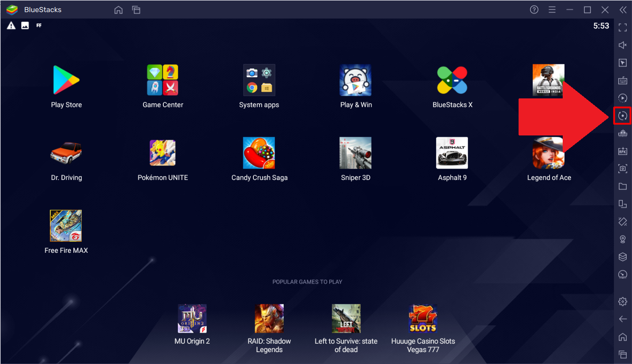The width and height of the screenshot is (632, 364).
Task: Open the Rotate screen tool highlighted in red
Action: [x=622, y=116]
